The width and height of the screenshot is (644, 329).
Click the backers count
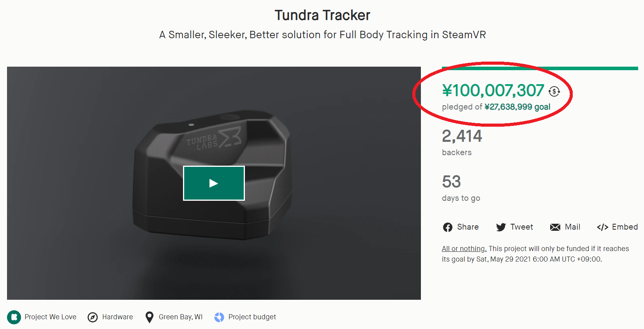point(462,136)
